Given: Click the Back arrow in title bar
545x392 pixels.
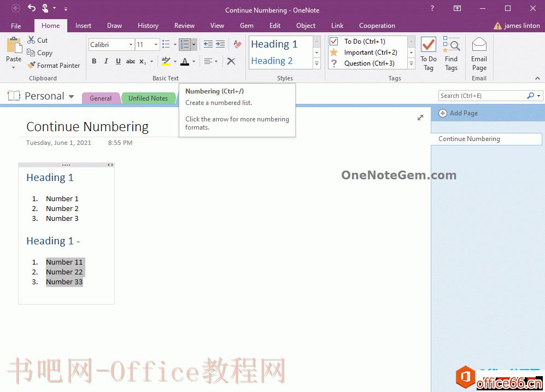Looking at the screenshot, I should [16, 8].
